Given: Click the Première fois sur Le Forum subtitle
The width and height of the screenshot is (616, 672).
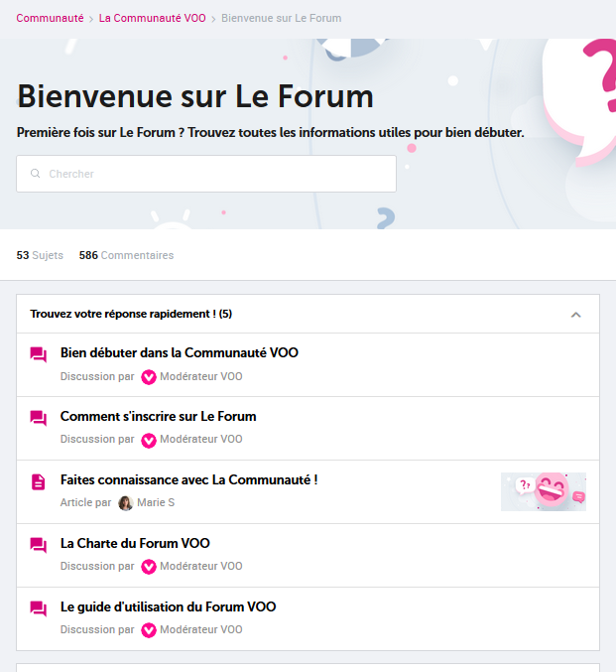Looking at the screenshot, I should point(270,132).
